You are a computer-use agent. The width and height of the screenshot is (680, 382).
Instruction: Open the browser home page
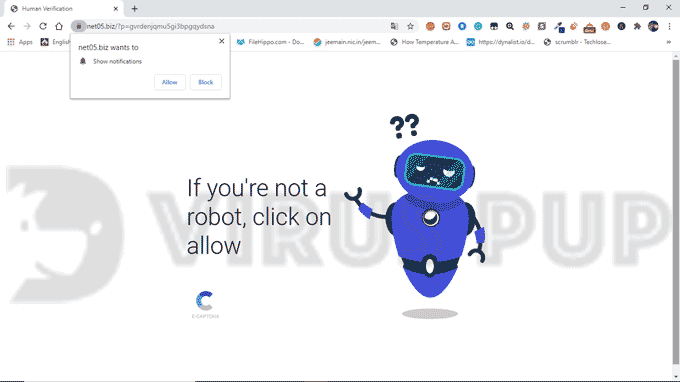pyautogui.click(x=59, y=26)
